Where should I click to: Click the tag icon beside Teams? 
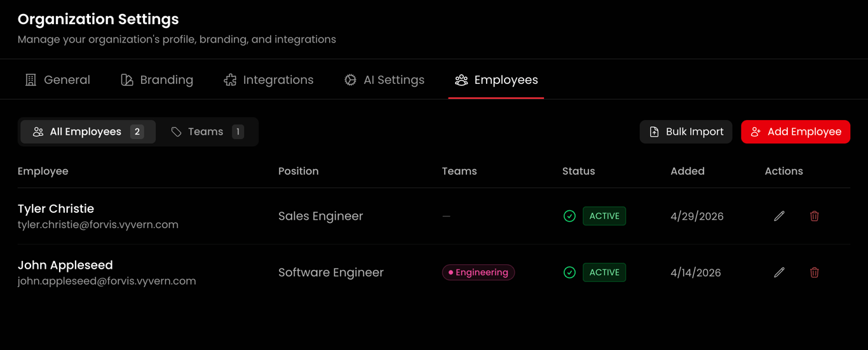click(x=176, y=132)
